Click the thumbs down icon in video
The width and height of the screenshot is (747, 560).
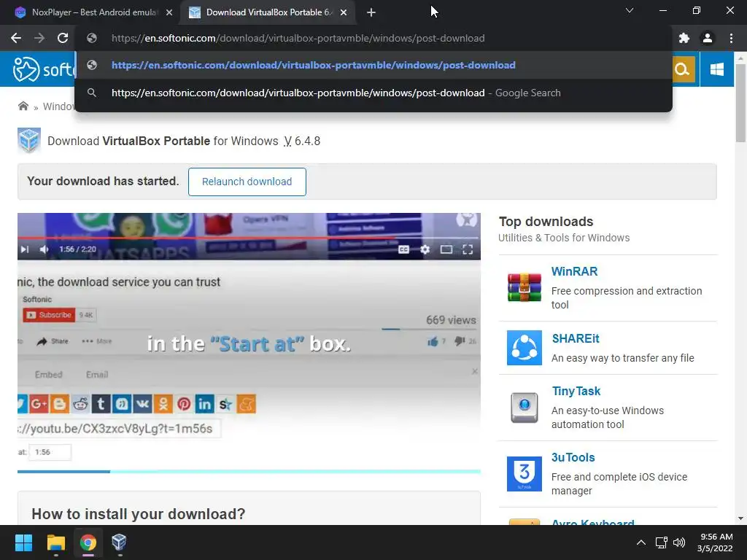coord(460,341)
